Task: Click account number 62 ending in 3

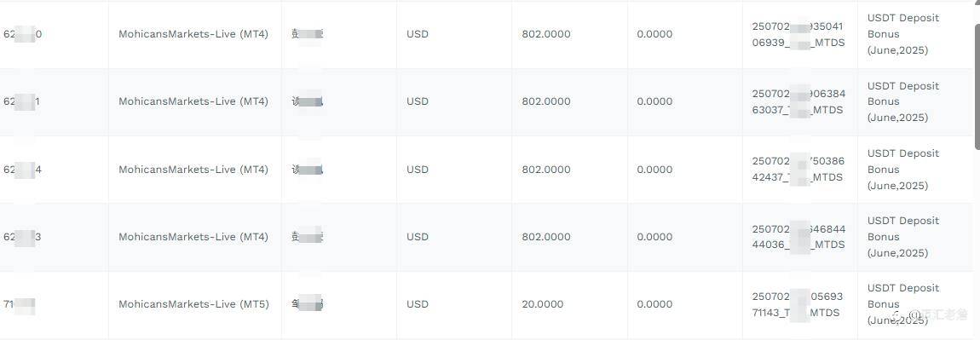Action: [x=22, y=237]
